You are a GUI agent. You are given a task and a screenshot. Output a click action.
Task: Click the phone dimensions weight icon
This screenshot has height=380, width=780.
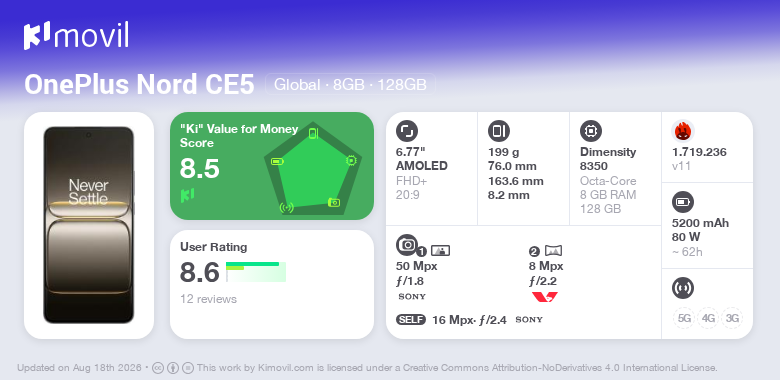(x=498, y=131)
